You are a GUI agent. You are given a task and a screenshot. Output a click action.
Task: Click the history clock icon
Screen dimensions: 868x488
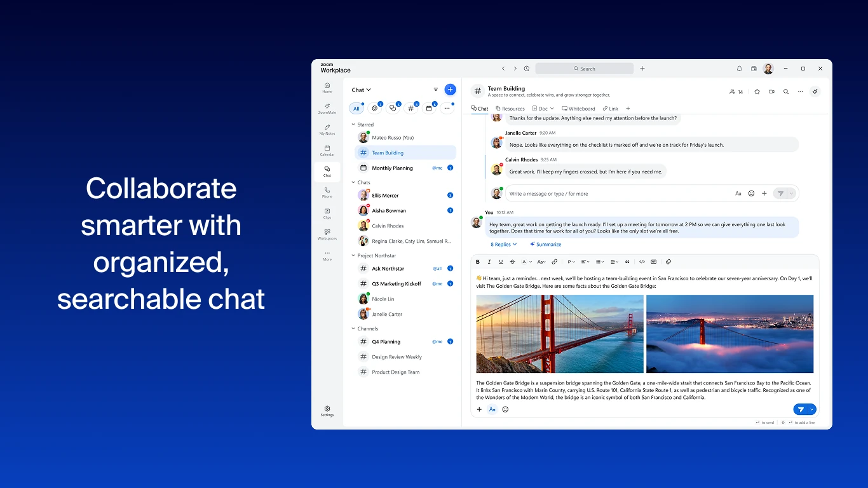527,69
